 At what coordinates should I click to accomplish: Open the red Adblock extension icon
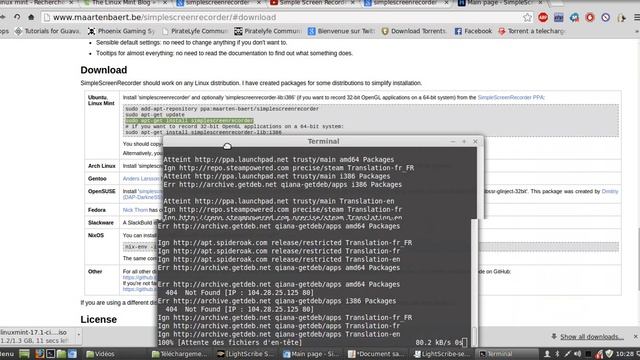[543, 17]
